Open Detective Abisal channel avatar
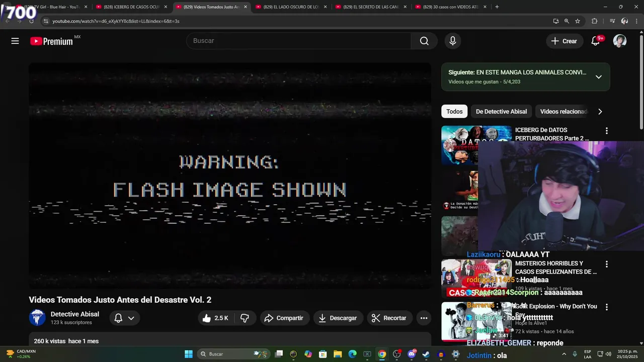The image size is (644, 362). (37, 318)
